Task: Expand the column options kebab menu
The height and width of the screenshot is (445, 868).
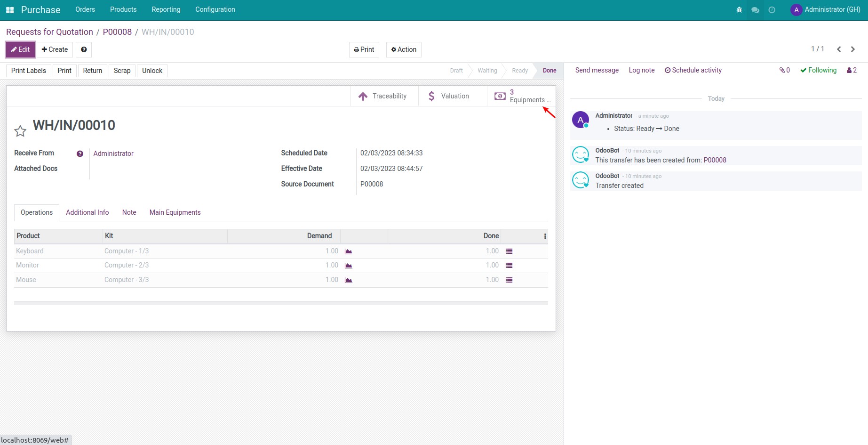Action: coord(545,236)
